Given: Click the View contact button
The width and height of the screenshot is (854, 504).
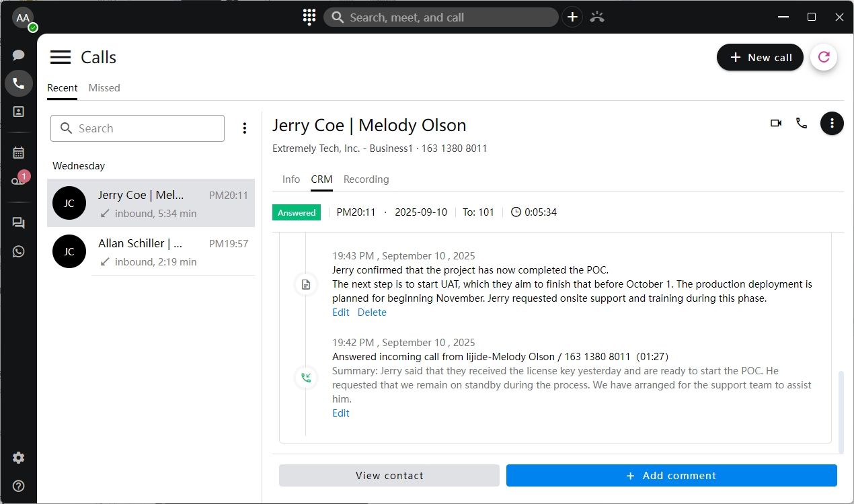Looking at the screenshot, I should pyautogui.click(x=389, y=476).
